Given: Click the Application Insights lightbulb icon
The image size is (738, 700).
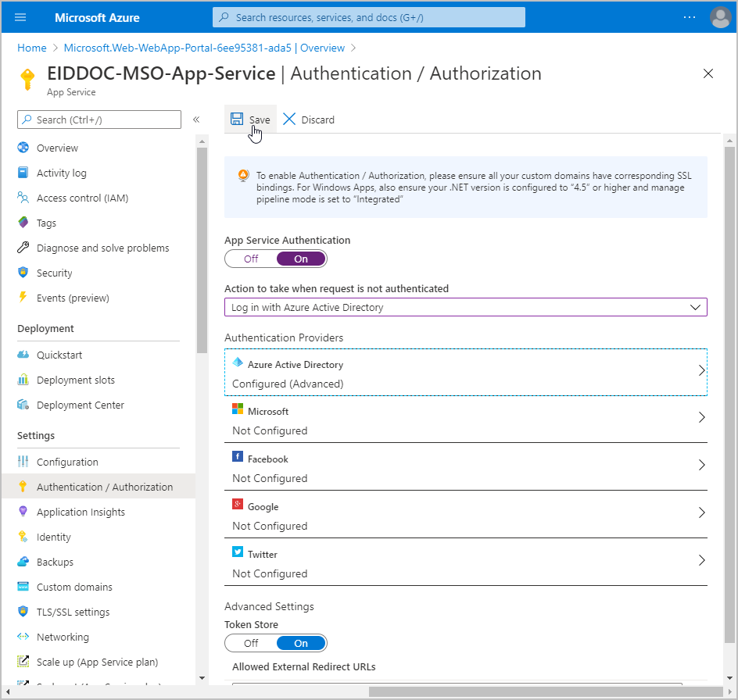Looking at the screenshot, I should click(x=23, y=512).
